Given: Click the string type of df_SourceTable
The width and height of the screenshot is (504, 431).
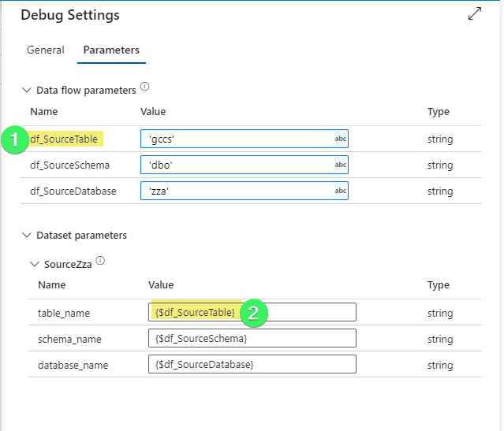Looking at the screenshot, I should click(440, 139).
